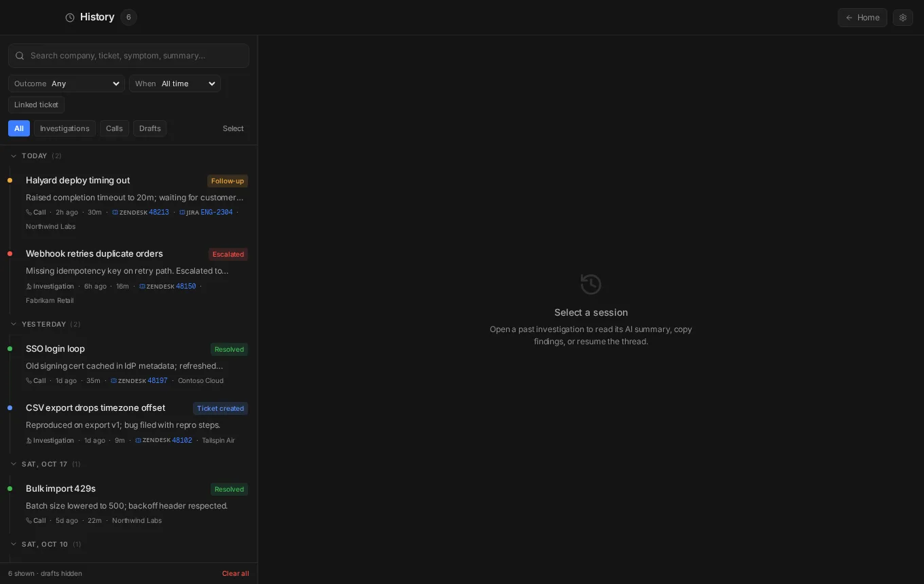Click the search magnifier icon
924x584 pixels.
tap(20, 56)
